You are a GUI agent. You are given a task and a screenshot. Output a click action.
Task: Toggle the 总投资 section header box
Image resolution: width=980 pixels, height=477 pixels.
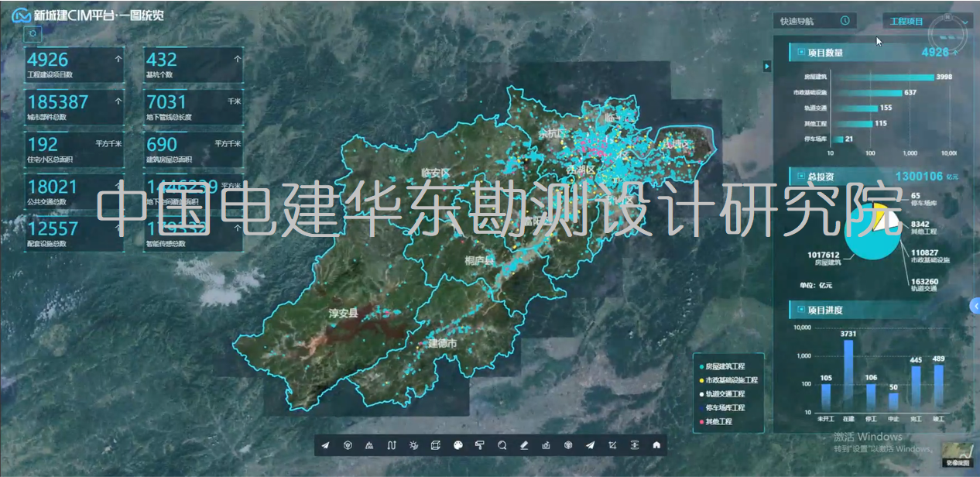[x=801, y=177]
